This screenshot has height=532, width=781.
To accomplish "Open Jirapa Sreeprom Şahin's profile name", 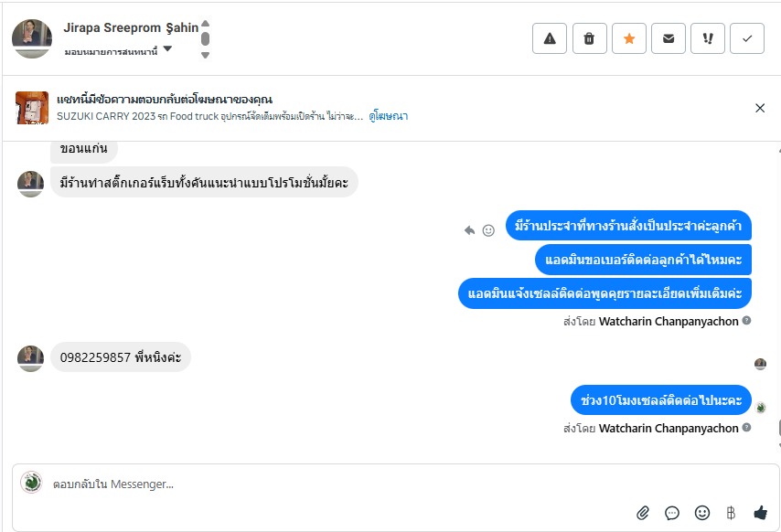I will 131,27.
